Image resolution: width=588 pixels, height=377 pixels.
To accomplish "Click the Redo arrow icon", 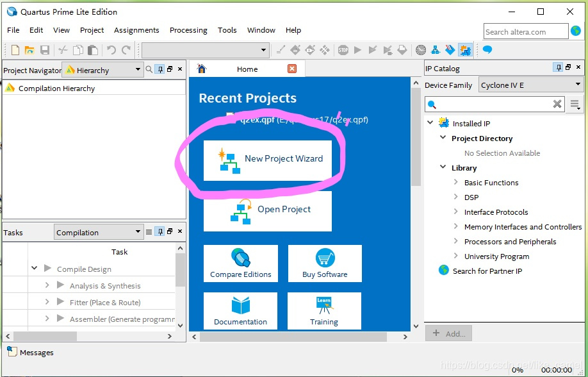I will click(x=126, y=50).
